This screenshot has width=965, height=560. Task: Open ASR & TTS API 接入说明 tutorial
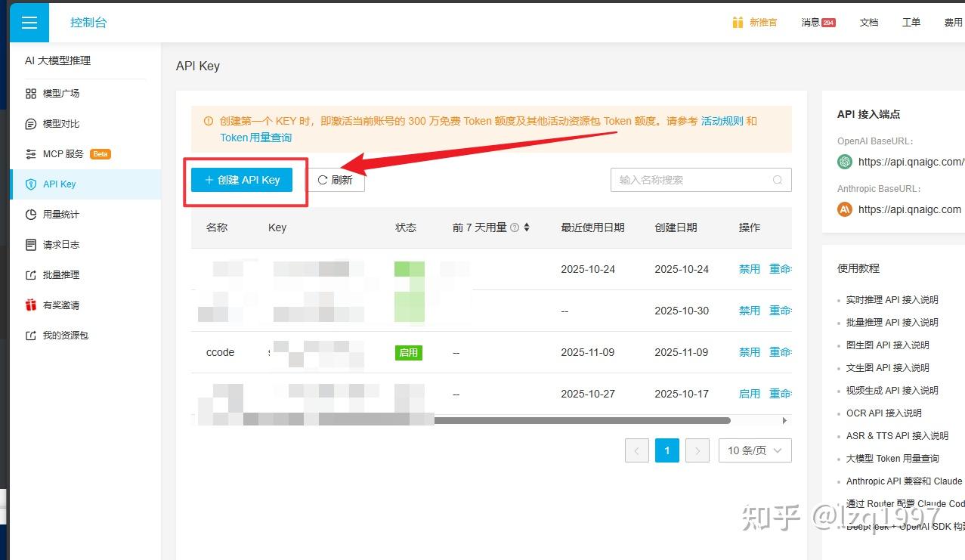click(897, 436)
